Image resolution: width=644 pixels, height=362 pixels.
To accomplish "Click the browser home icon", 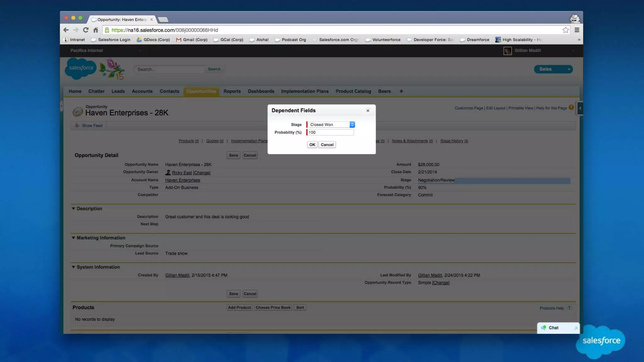I will point(96,30).
